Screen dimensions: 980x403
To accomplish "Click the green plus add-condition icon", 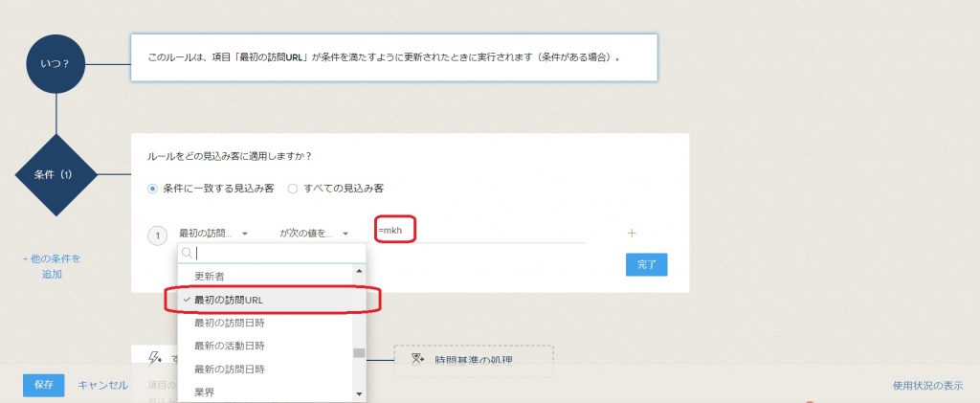I will pyautogui.click(x=632, y=233).
